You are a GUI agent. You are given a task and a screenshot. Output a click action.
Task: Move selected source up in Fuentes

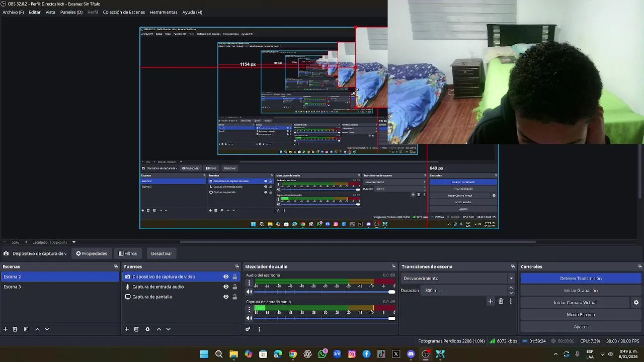159,329
